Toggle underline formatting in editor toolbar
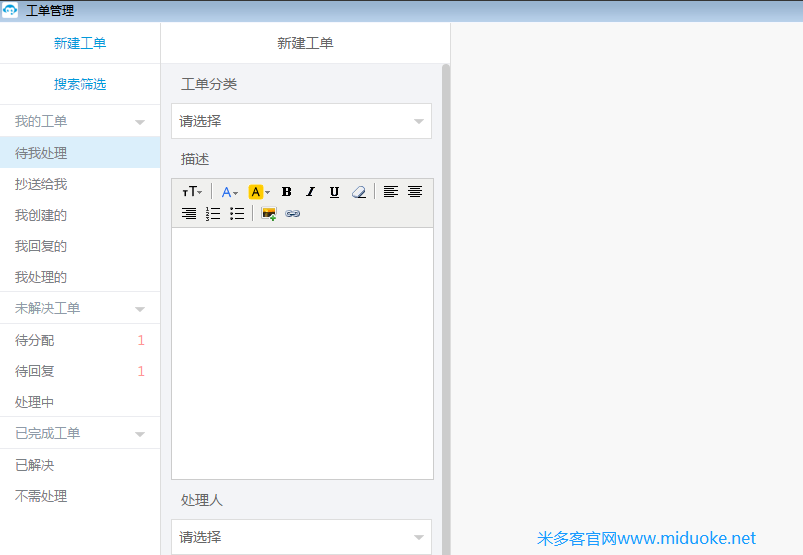Image resolution: width=803 pixels, height=555 pixels. (334, 192)
